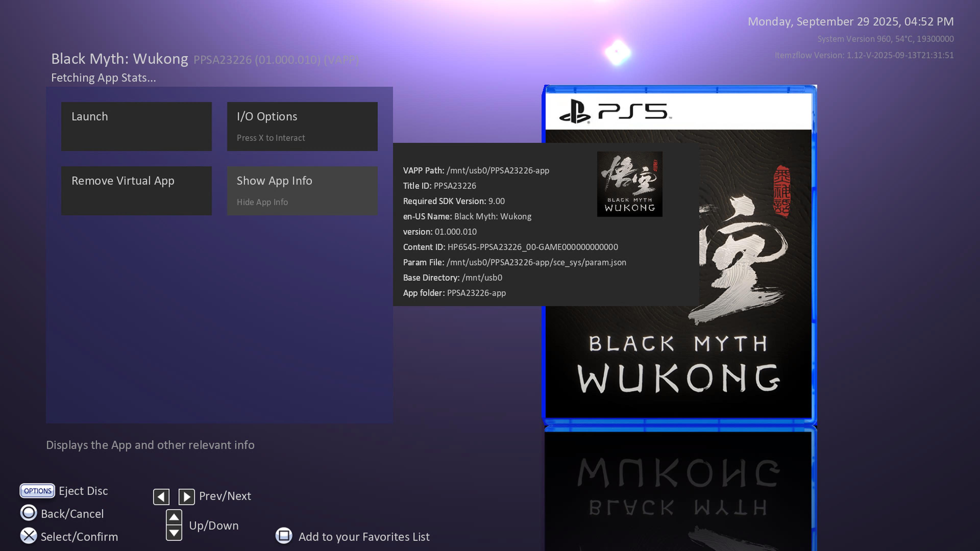Click the up arrow navigation icon
980x551 pixels.
click(174, 517)
